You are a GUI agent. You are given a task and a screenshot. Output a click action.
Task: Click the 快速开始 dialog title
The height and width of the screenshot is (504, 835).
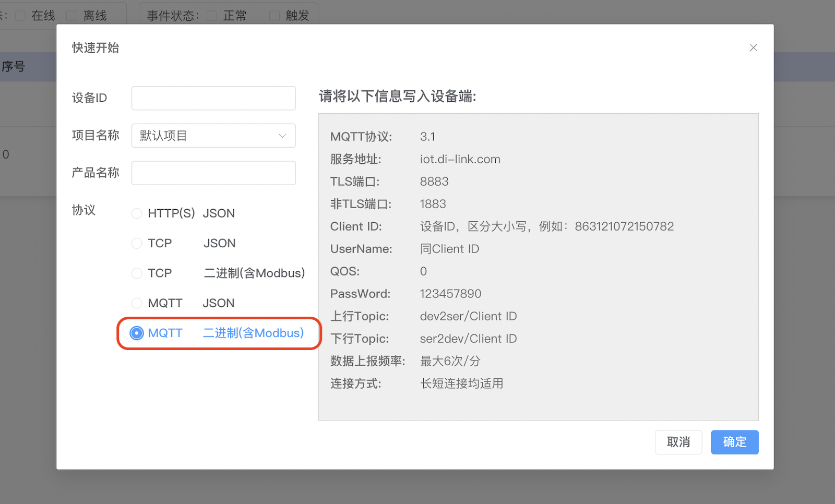(x=95, y=47)
